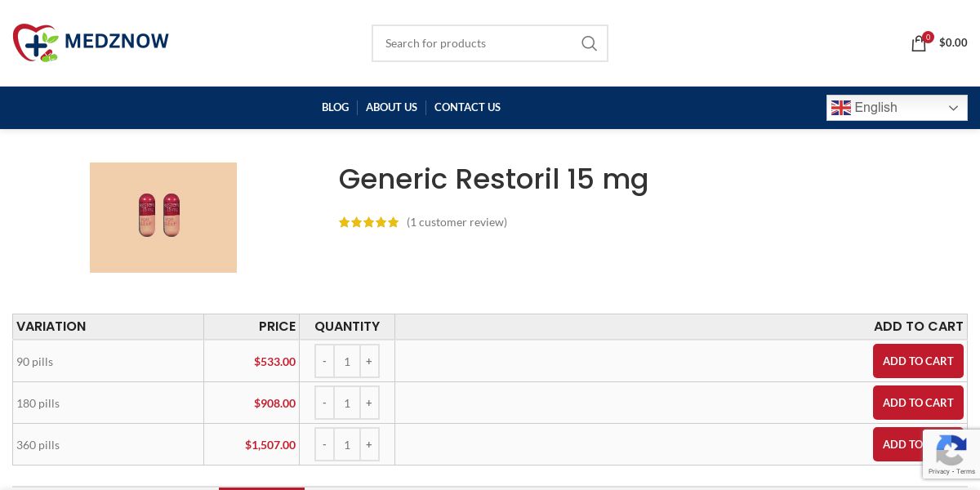Image resolution: width=980 pixels, height=490 pixels.
Task: Click quantity field for 360 pills
Action: 347,444
